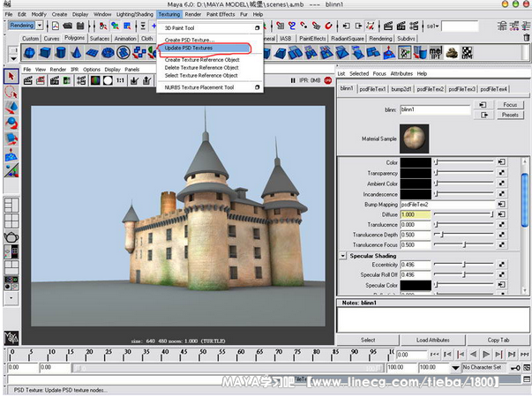Click the mel IPT shelf icon
532x397 pixels.
(x=436, y=53)
